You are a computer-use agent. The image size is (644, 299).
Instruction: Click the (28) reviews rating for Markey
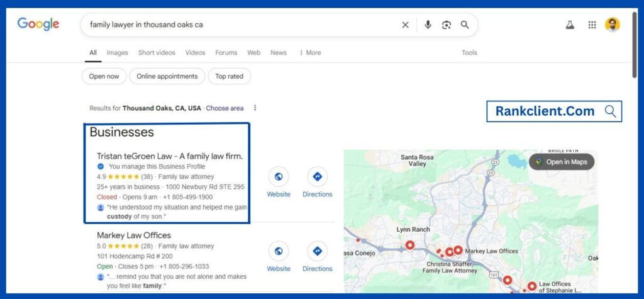coord(147,246)
